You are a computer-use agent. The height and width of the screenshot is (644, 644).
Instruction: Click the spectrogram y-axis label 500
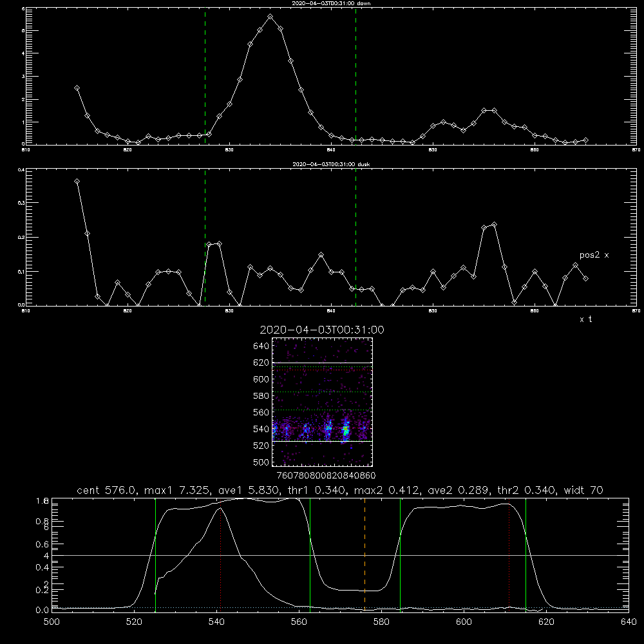[261, 462]
